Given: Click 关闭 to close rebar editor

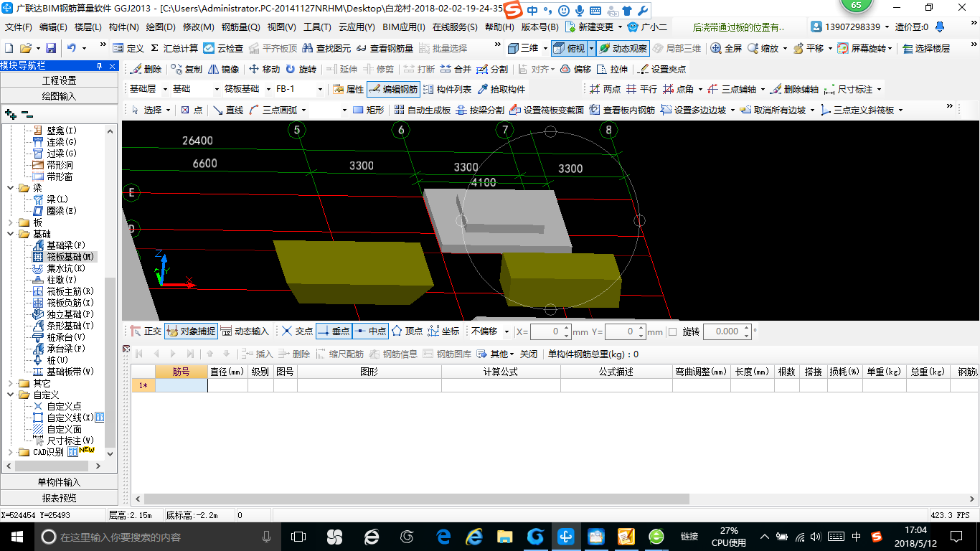Looking at the screenshot, I should pyautogui.click(x=528, y=354).
